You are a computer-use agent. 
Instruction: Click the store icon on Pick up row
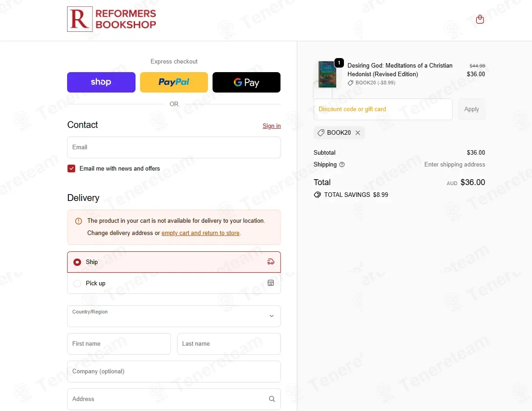(x=271, y=283)
